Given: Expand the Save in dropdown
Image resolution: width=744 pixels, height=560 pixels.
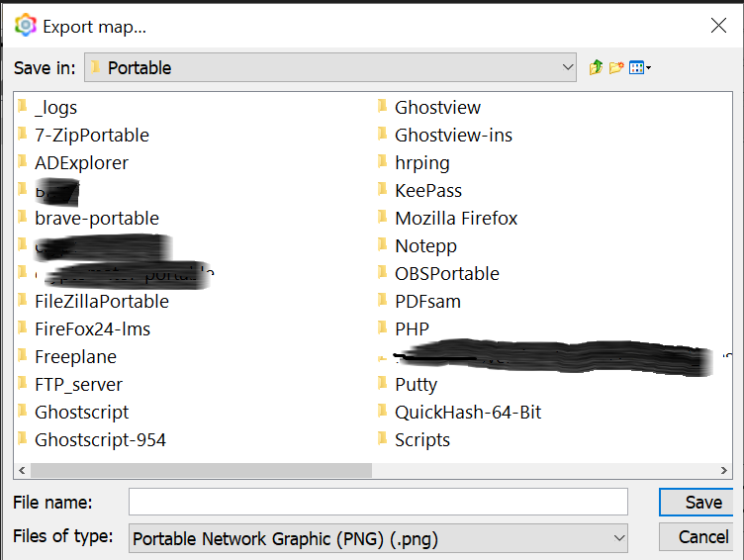Looking at the screenshot, I should [568, 67].
